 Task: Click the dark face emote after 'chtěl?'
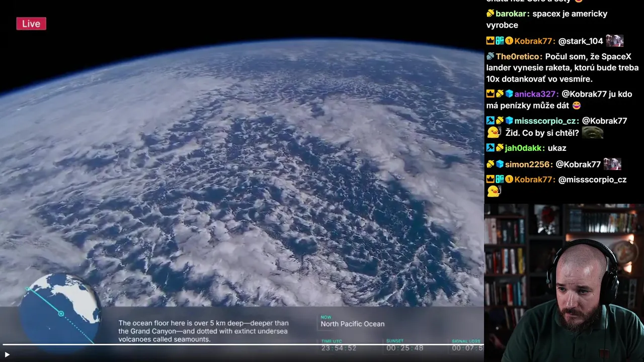(x=592, y=133)
